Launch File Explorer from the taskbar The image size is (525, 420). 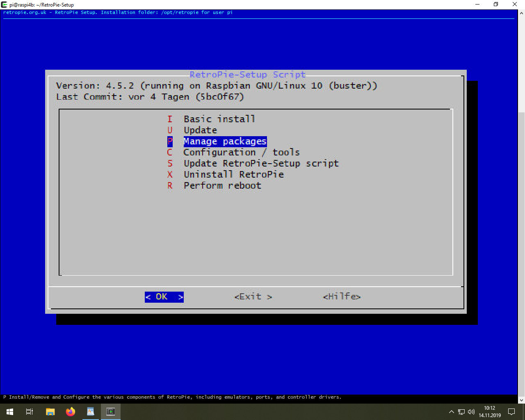(x=50, y=411)
